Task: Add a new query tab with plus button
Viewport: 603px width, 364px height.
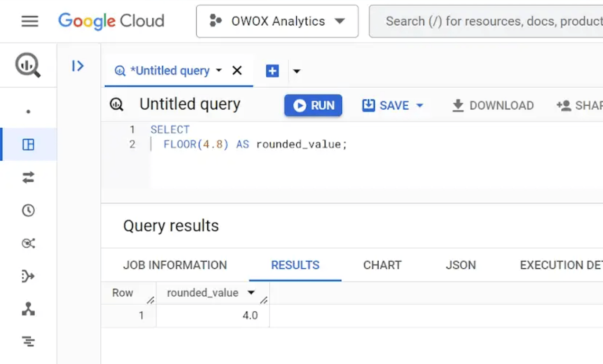Action: tap(273, 71)
